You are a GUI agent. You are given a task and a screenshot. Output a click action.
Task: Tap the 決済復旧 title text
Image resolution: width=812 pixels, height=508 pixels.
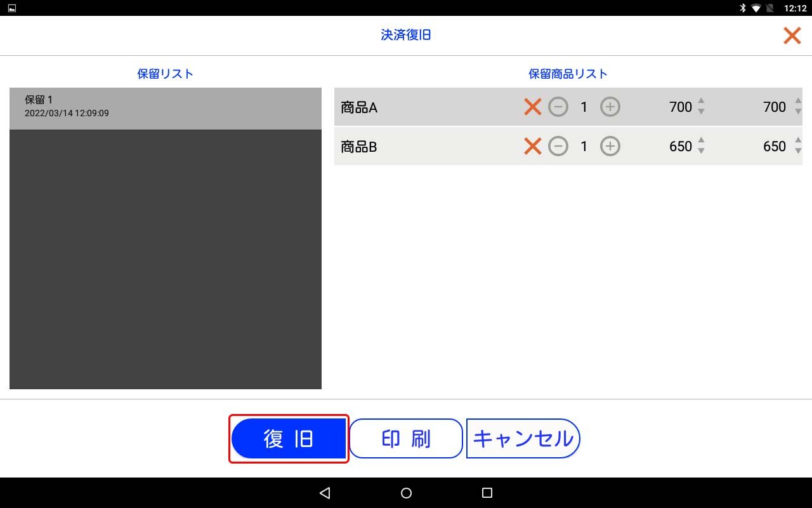click(406, 35)
